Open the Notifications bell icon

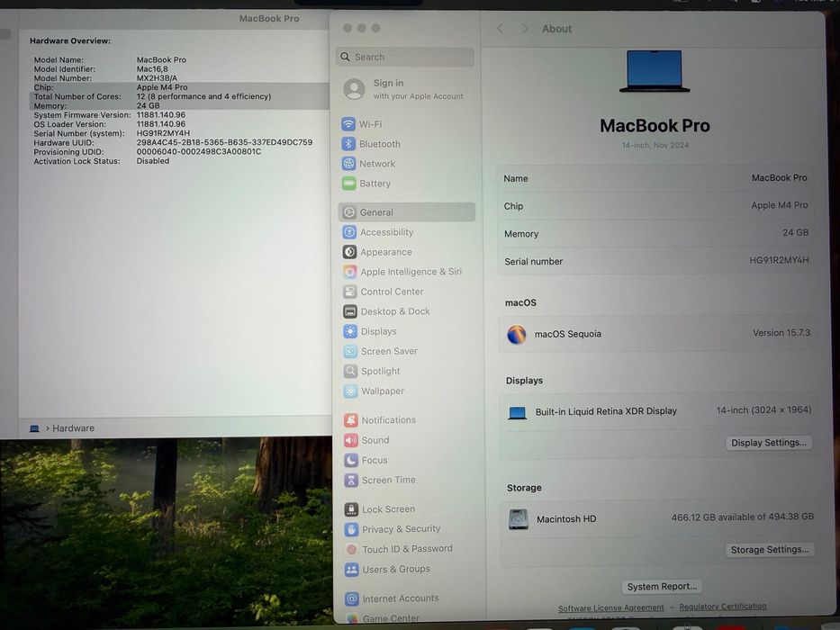(351, 420)
